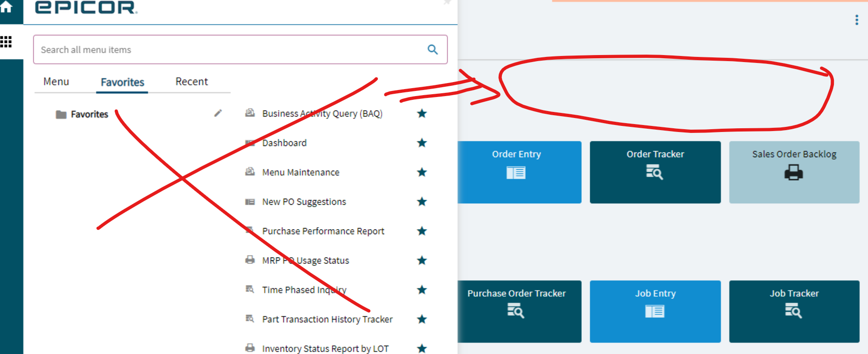Focus the Search all menu items field
The image size is (868, 354).
tap(240, 49)
